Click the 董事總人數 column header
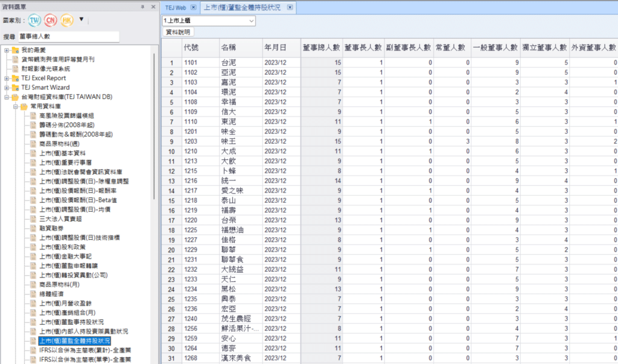 (321, 48)
